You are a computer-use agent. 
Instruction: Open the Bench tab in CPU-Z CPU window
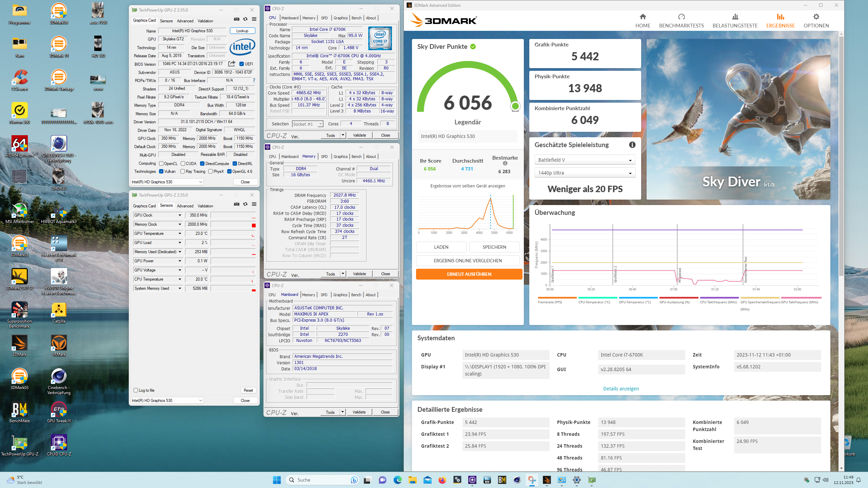pyautogui.click(x=356, y=18)
